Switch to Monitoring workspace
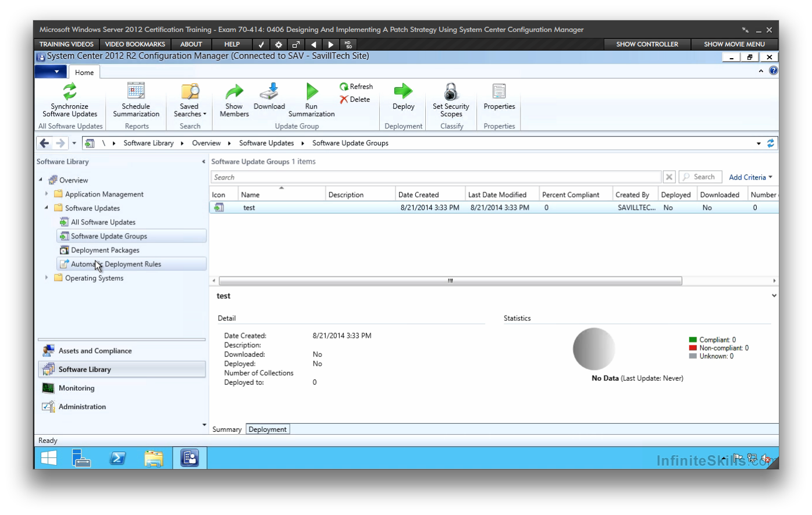812x515 pixels. tap(122, 388)
